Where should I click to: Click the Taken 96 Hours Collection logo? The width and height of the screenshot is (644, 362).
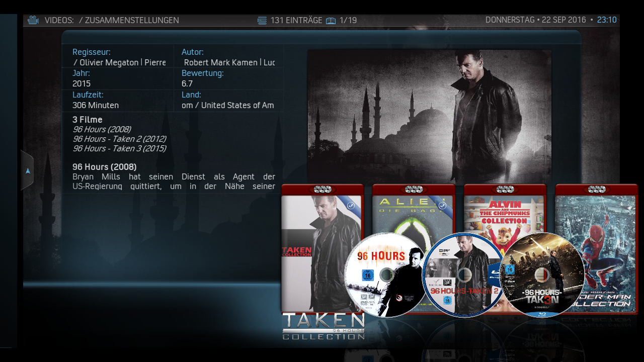point(324,326)
